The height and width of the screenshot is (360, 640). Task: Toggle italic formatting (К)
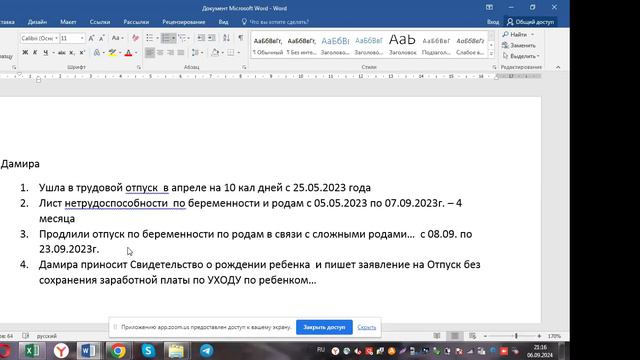35,52
